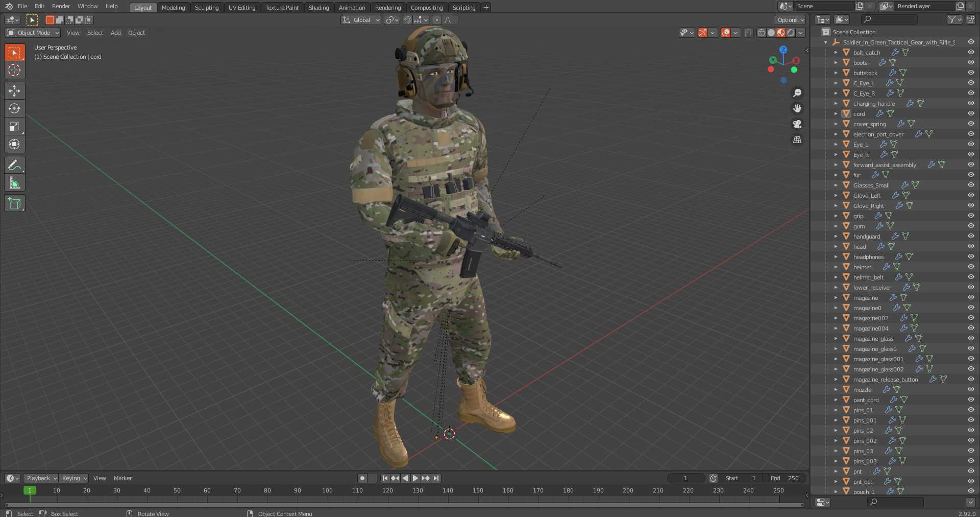Select the Select Box tool
The image size is (980, 517).
[x=14, y=52]
